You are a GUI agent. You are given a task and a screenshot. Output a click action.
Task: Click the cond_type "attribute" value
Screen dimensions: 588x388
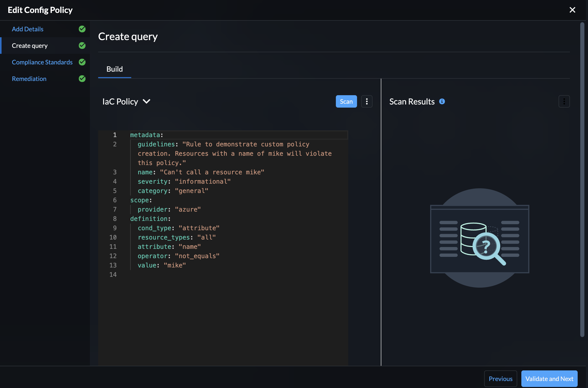[199, 228]
